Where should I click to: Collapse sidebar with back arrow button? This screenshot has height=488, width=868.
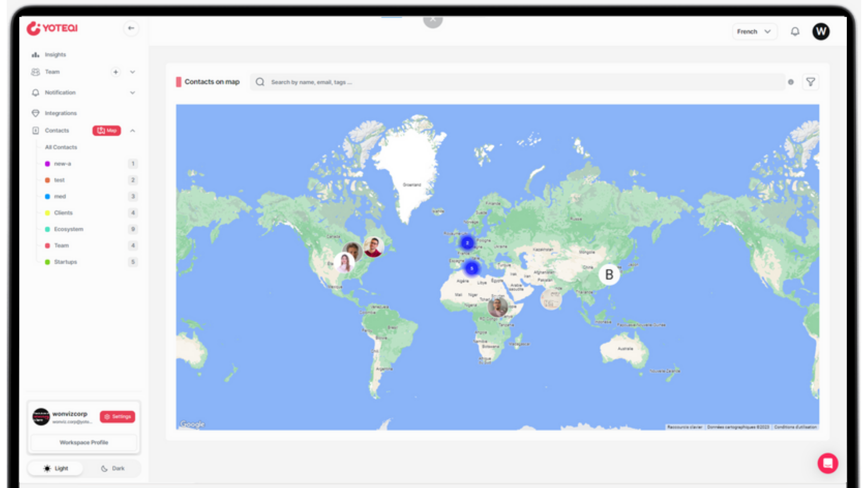tap(131, 28)
